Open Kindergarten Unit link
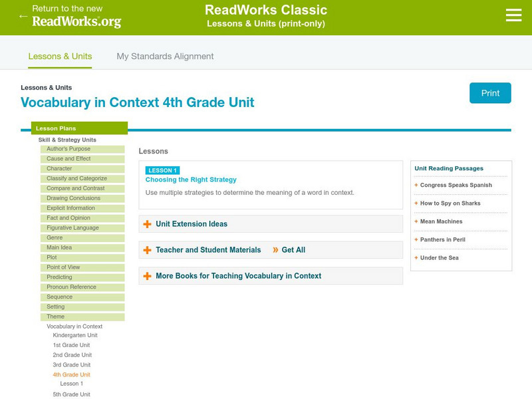The height and width of the screenshot is (399, 532). (75, 335)
